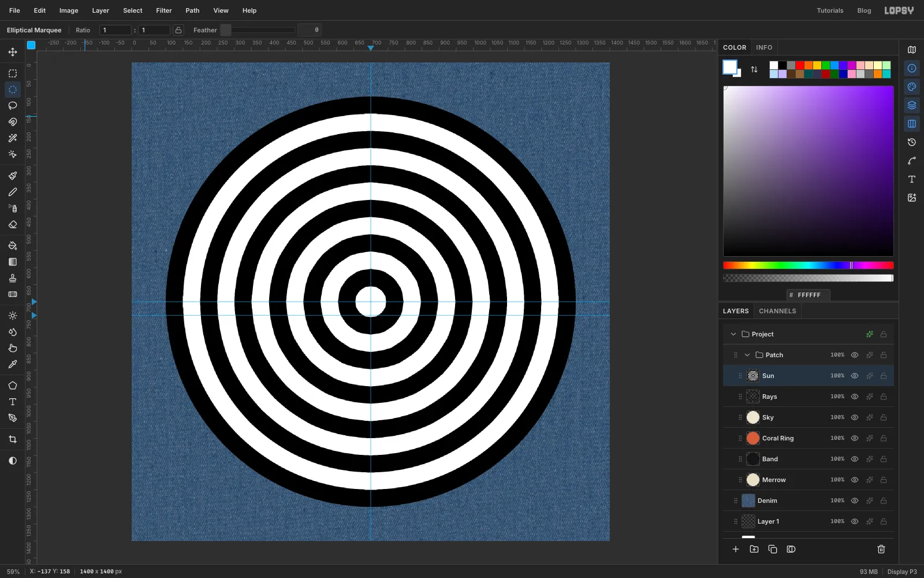
Task: Select the Crop tool
Action: tap(13, 439)
